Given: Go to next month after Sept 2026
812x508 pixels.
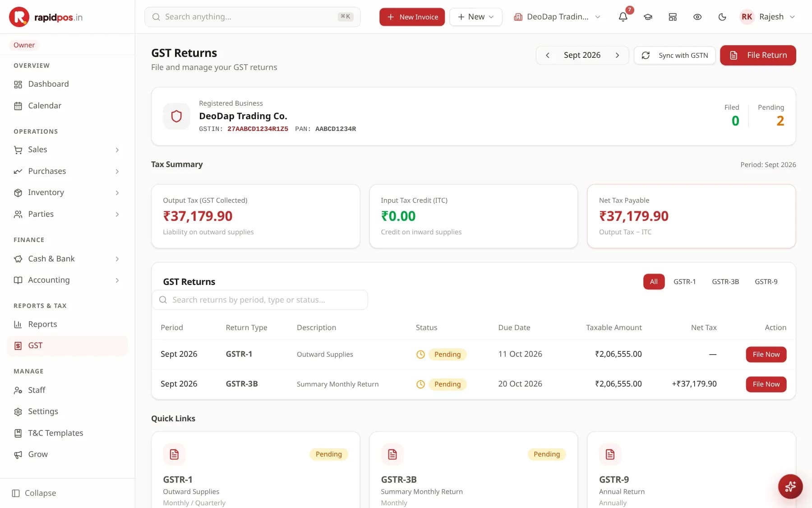Looking at the screenshot, I should coord(617,55).
